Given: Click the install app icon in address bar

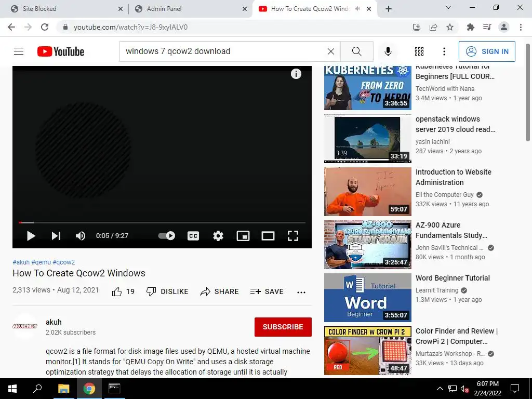Looking at the screenshot, I should point(417,27).
